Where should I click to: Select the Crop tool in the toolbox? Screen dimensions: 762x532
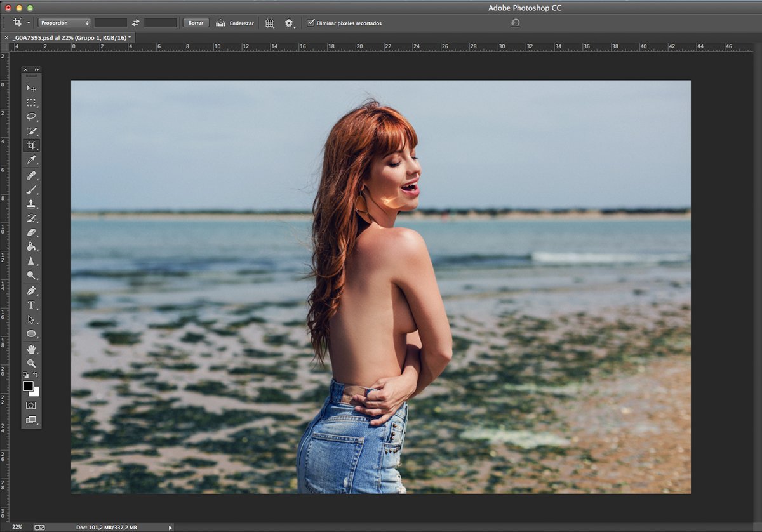coord(31,145)
